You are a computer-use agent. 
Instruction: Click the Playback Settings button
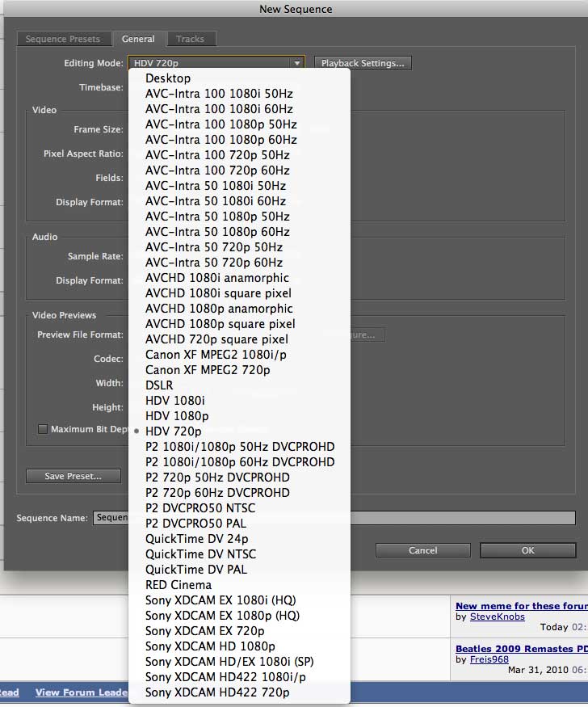pyautogui.click(x=363, y=63)
